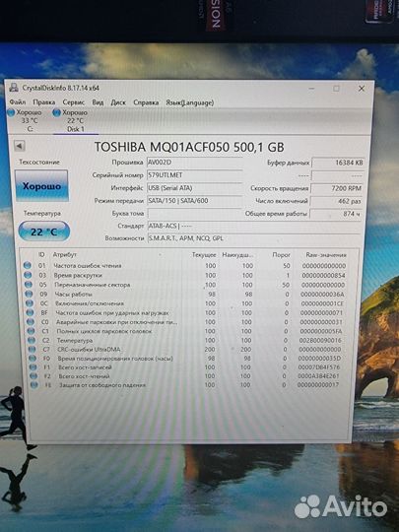Click the status icon for Всего хост-чтений row

pyautogui.click(x=33, y=376)
